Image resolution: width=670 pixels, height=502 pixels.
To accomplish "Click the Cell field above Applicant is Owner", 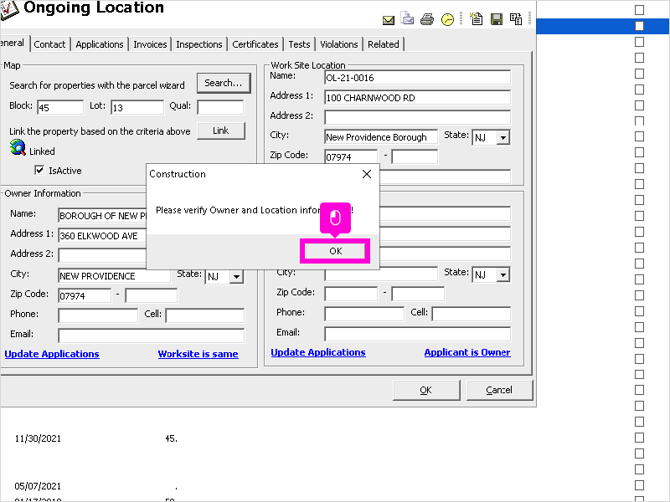I will coord(471,314).
